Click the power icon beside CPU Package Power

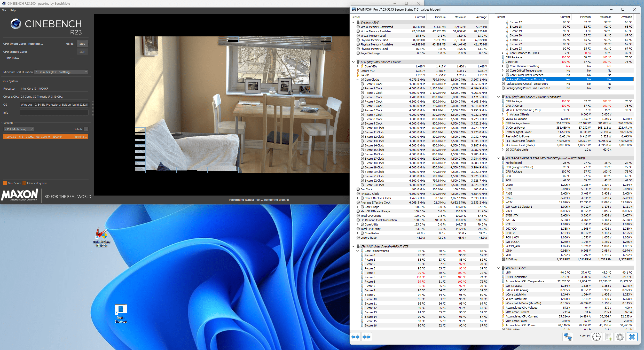[503, 123]
